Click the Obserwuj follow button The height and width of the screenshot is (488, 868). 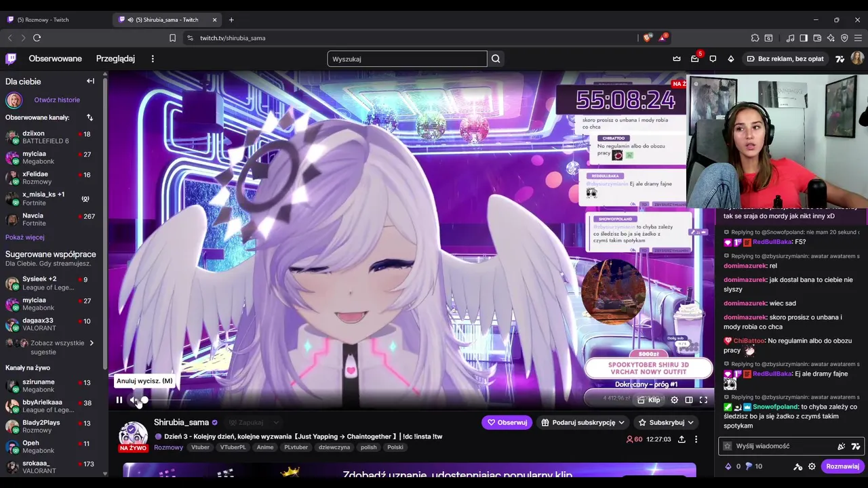pyautogui.click(x=507, y=422)
